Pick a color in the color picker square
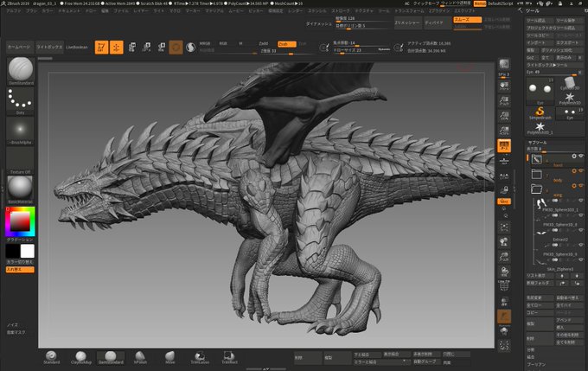588x371 pixels. pyautogui.click(x=20, y=221)
